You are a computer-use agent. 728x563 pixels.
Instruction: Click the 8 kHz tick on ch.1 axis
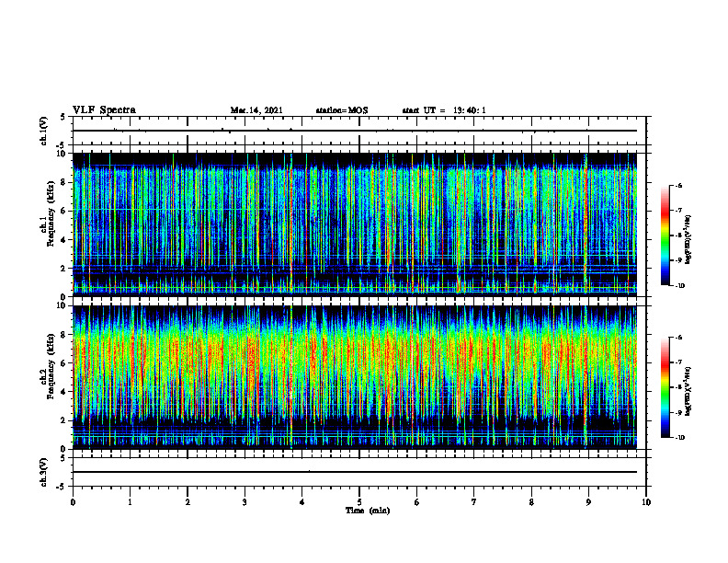(x=63, y=182)
